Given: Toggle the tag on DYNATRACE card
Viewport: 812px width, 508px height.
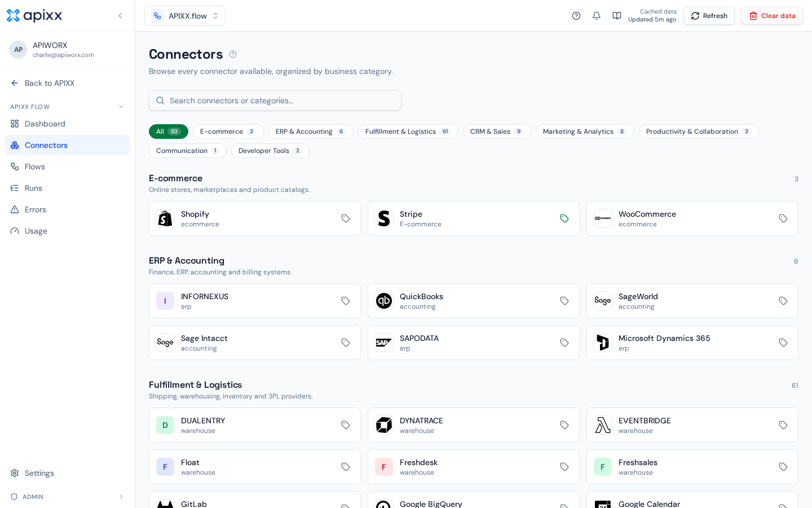Looking at the screenshot, I should pyautogui.click(x=564, y=425).
